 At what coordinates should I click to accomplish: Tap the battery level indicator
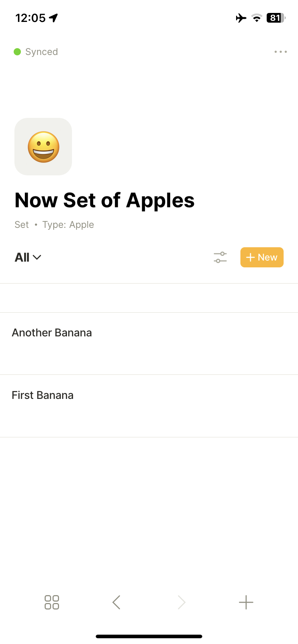coord(276,18)
